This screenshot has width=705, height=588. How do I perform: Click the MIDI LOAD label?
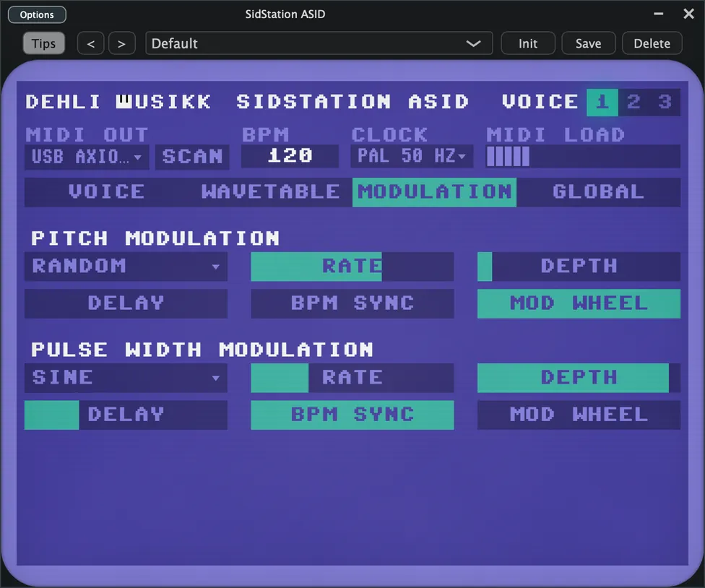pyautogui.click(x=555, y=135)
